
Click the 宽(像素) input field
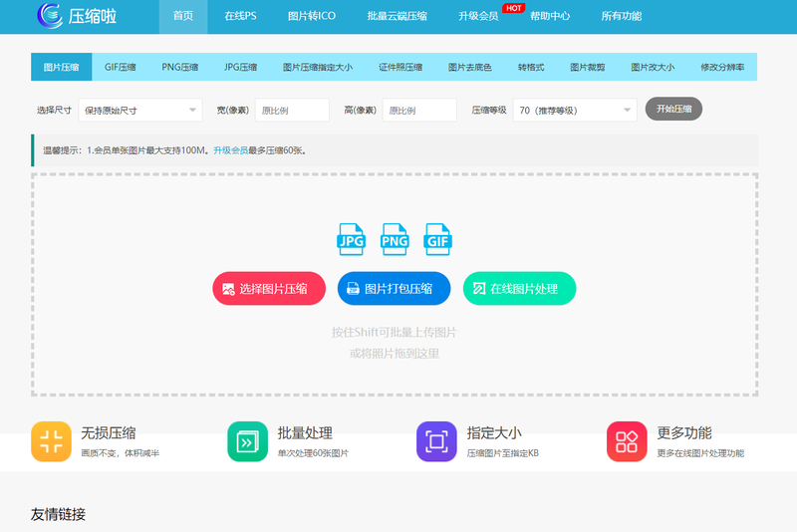tap(292, 111)
